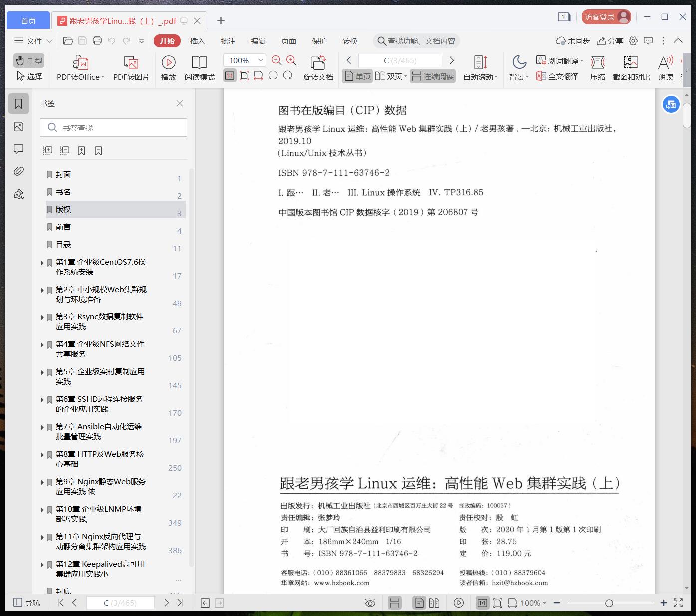Screen dimensions: 696x616
Task: Start slideshow with 播放 button
Action: pyautogui.click(x=169, y=68)
